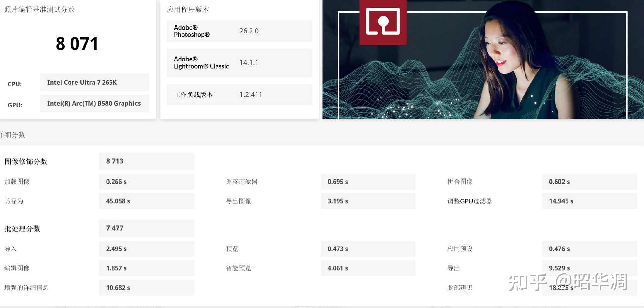This screenshot has width=644, height=308.
Task: Click the 工作负载版本 1.2.411 row
Action: [x=239, y=95]
